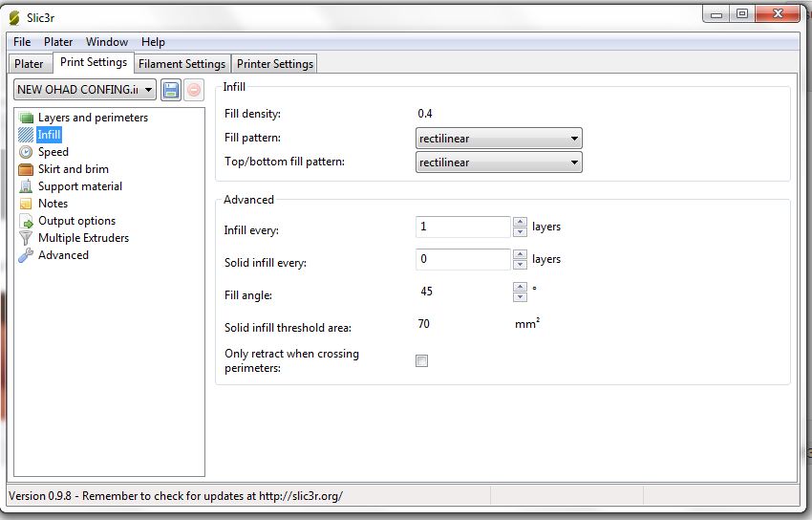Open the Notes page
The width and height of the screenshot is (812, 520).
click(x=53, y=204)
